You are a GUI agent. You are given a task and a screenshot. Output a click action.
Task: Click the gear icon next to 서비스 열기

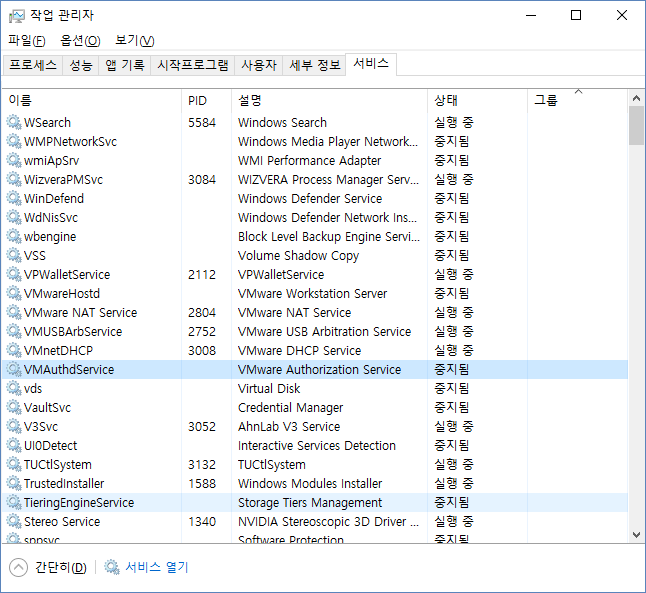pos(112,567)
